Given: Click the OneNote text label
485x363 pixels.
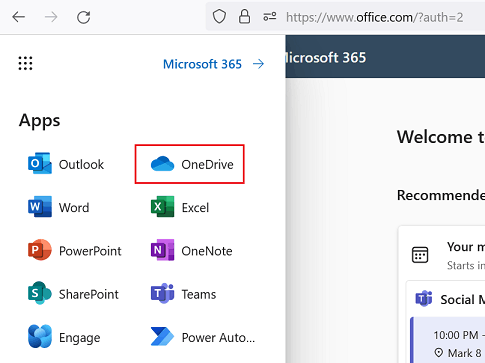Looking at the screenshot, I should (207, 251).
